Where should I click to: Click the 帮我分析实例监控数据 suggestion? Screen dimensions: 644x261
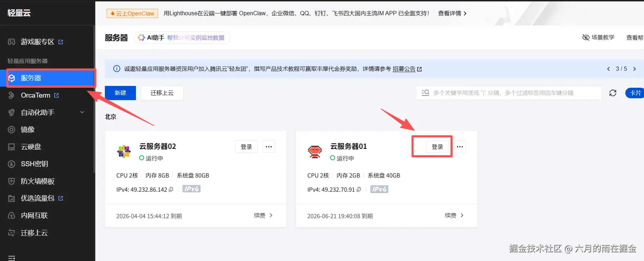point(196,37)
